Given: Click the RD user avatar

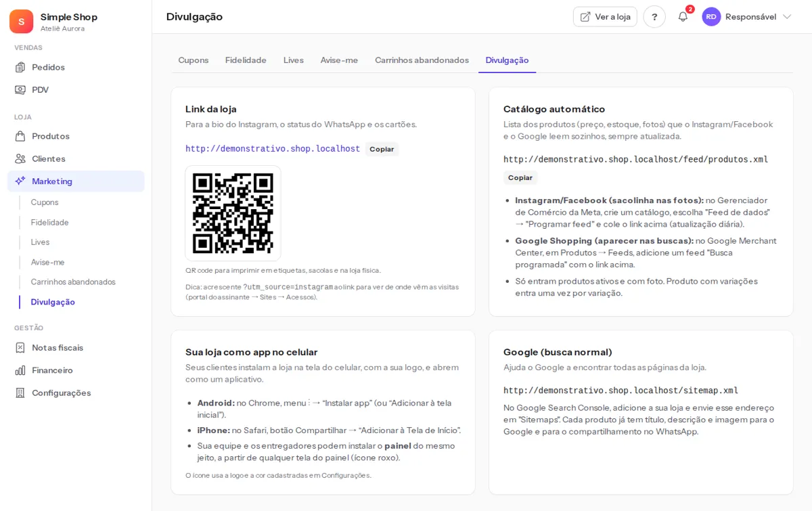Looking at the screenshot, I should click(x=711, y=17).
